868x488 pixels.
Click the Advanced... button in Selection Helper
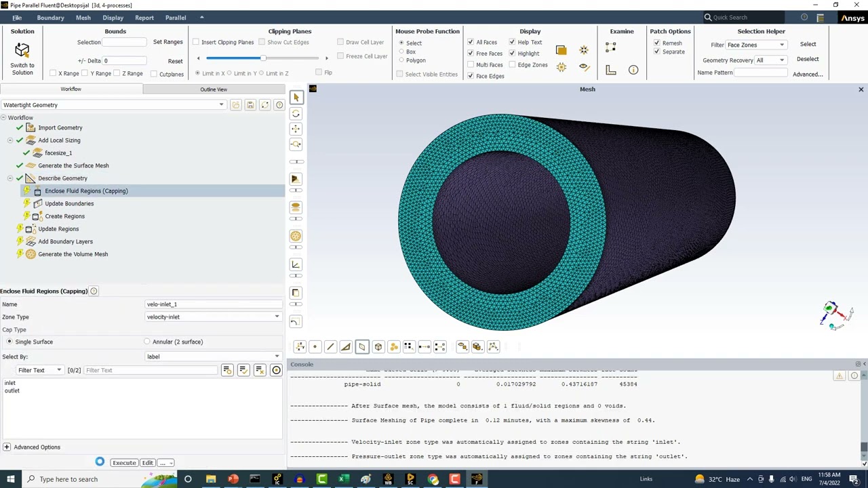[x=808, y=74]
